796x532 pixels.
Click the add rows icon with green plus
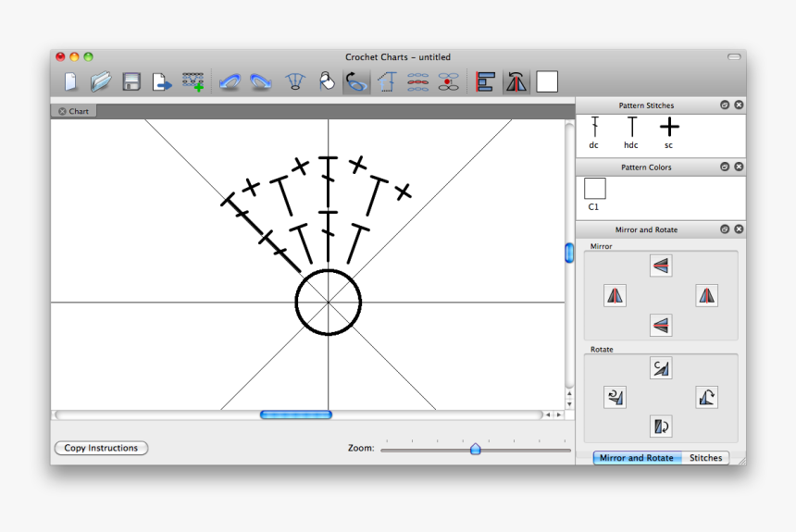click(193, 82)
